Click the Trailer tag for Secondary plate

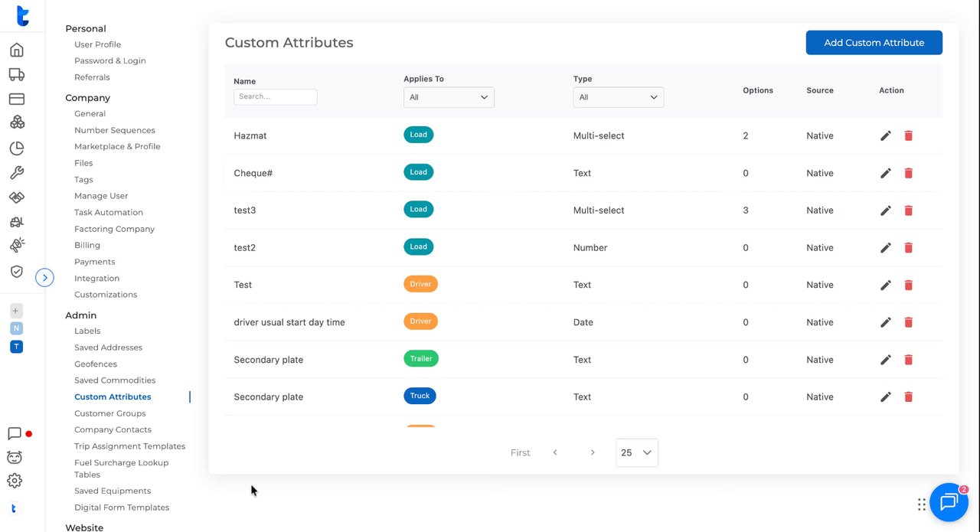click(x=421, y=358)
